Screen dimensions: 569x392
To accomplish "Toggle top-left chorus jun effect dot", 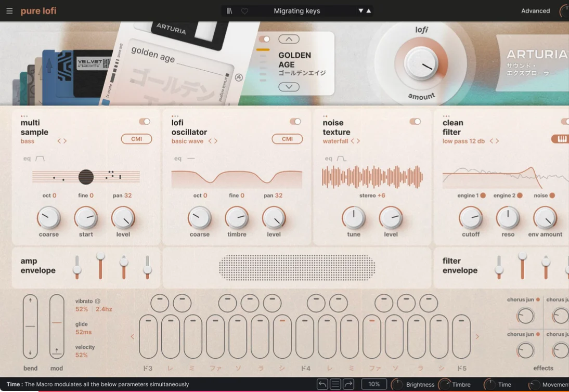I will coord(538,299).
